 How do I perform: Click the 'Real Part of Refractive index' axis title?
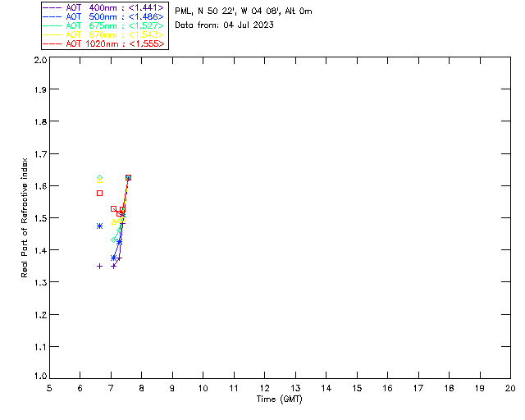tap(24, 217)
